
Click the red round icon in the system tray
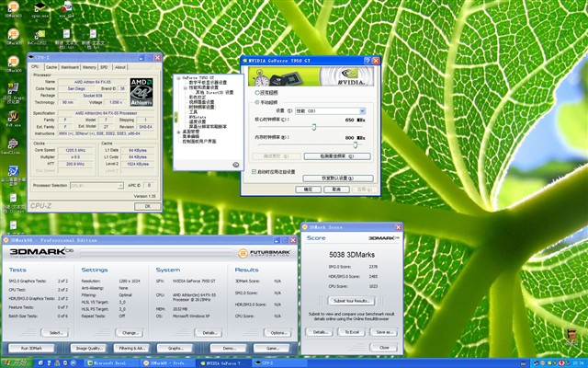(562, 363)
